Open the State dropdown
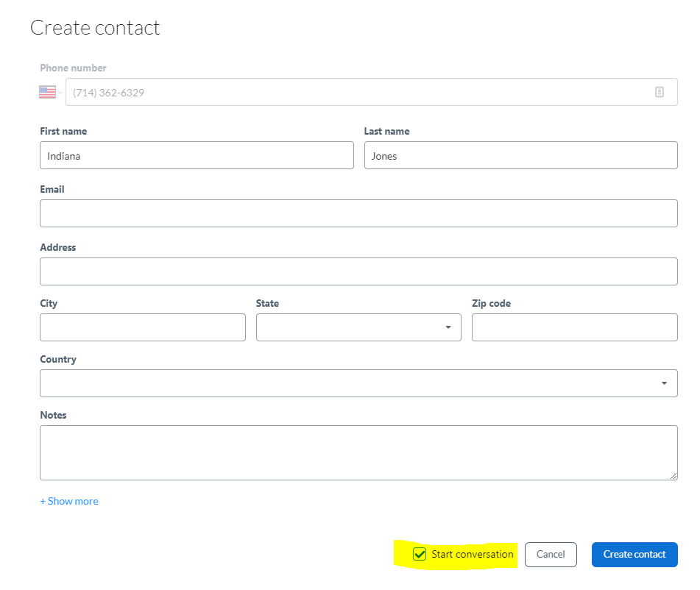 tap(358, 327)
